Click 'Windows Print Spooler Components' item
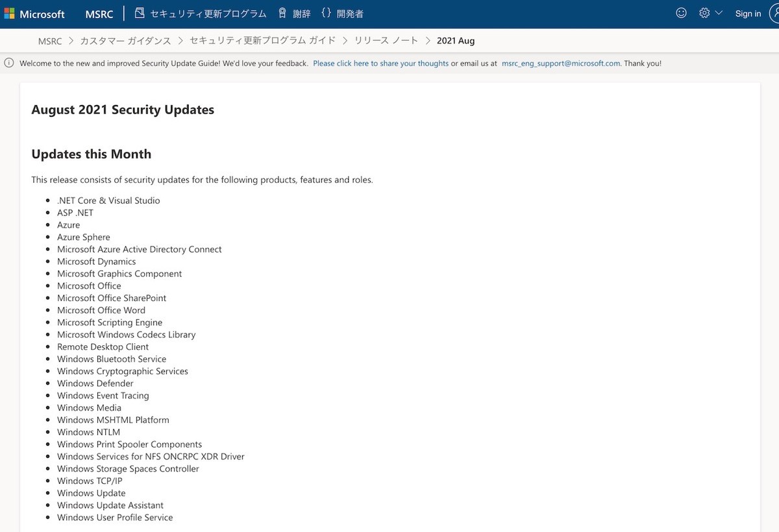The height and width of the screenshot is (532, 779). click(x=130, y=444)
